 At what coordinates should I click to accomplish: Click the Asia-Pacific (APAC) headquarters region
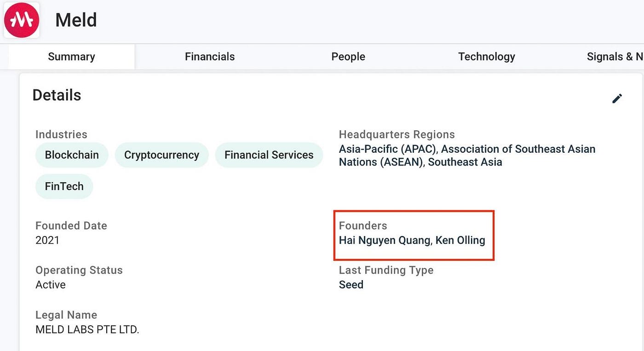(385, 149)
